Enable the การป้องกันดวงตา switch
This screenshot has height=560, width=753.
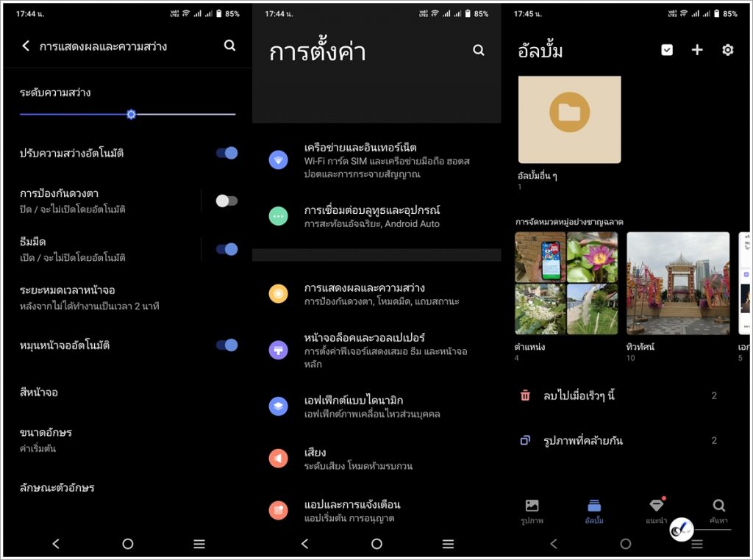(226, 201)
